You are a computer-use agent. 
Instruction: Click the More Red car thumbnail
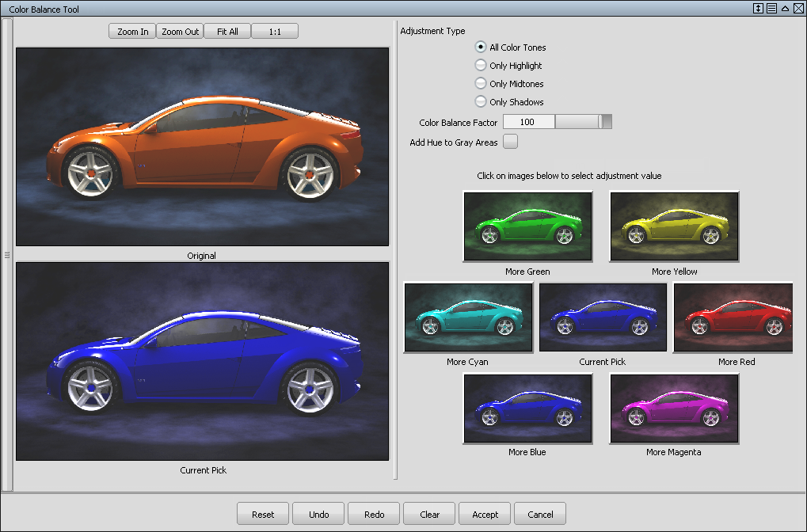pyautogui.click(x=733, y=317)
